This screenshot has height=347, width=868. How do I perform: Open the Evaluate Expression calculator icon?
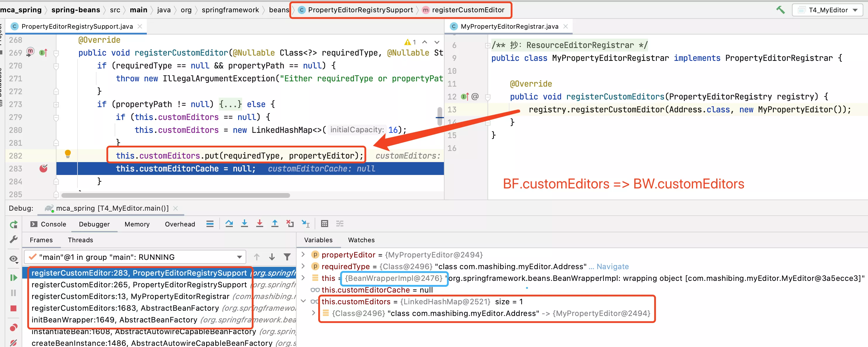click(325, 224)
